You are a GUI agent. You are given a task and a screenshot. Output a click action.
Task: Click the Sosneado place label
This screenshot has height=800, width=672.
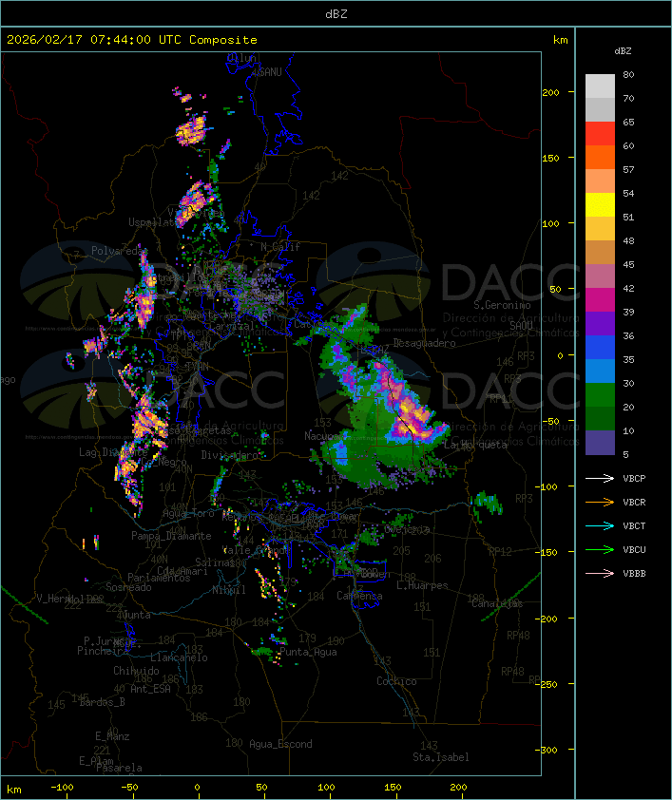point(128,587)
